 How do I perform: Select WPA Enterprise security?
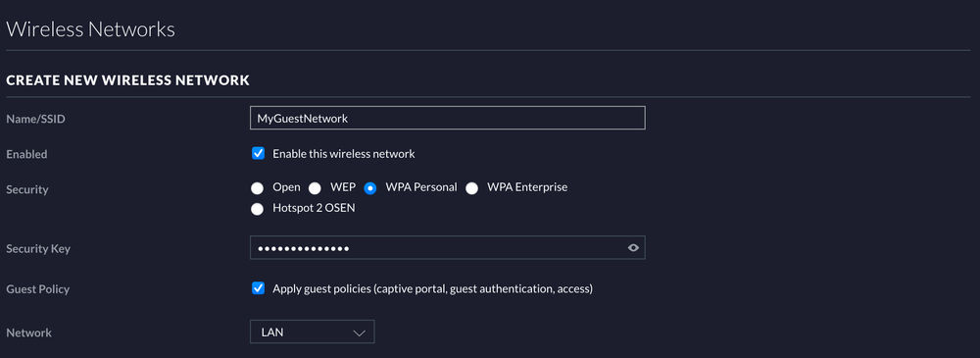pyautogui.click(x=472, y=187)
